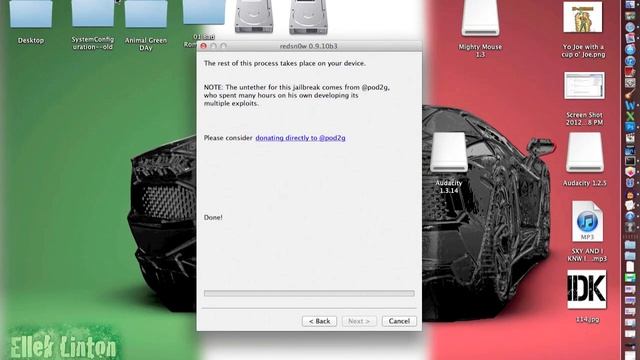
Task: Select the IDK 114.jpg image thumbnail
Action: 587,289
